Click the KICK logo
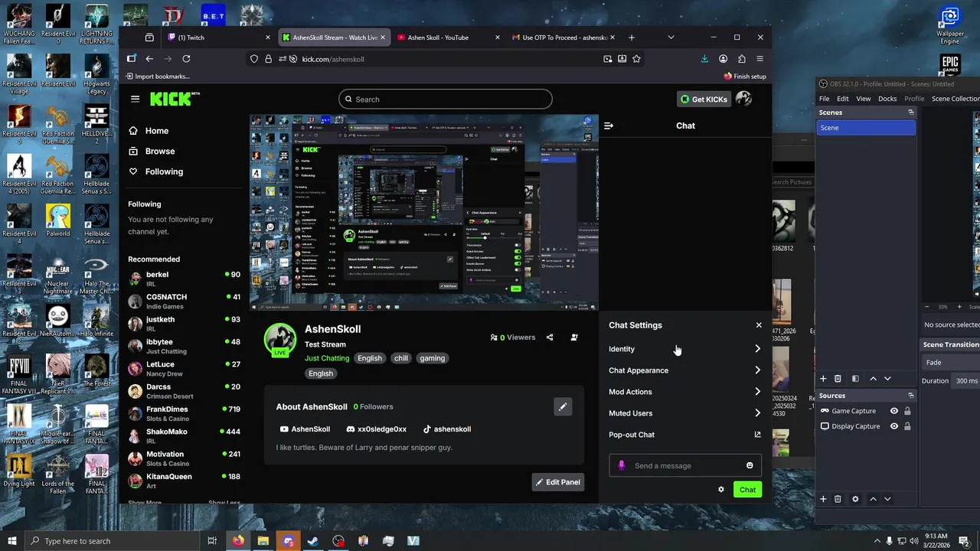 175,99
